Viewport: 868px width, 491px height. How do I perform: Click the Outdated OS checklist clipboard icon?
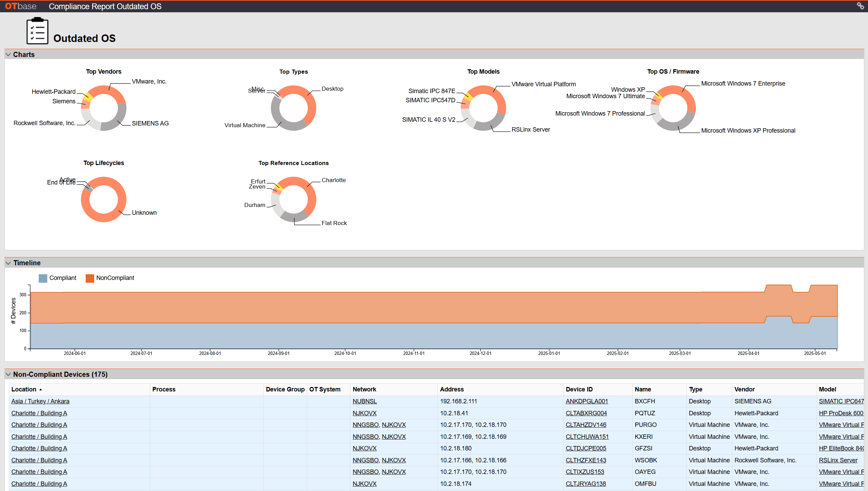coord(38,31)
